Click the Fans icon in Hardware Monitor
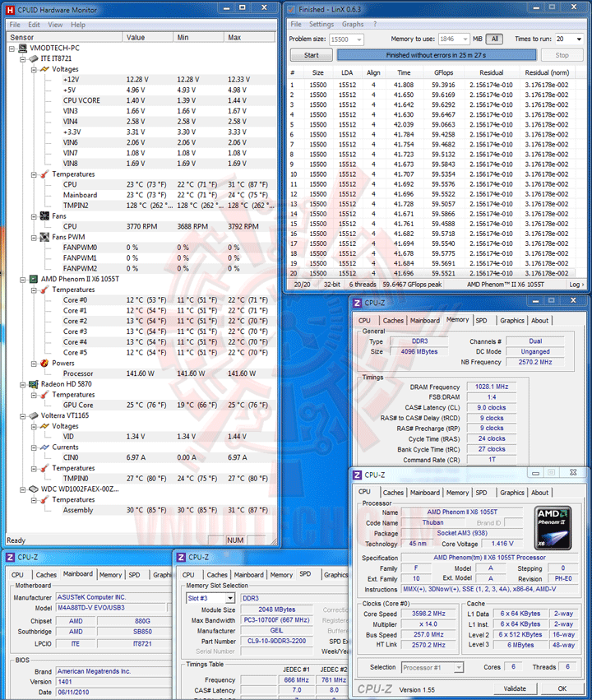592x700 pixels. 44,216
